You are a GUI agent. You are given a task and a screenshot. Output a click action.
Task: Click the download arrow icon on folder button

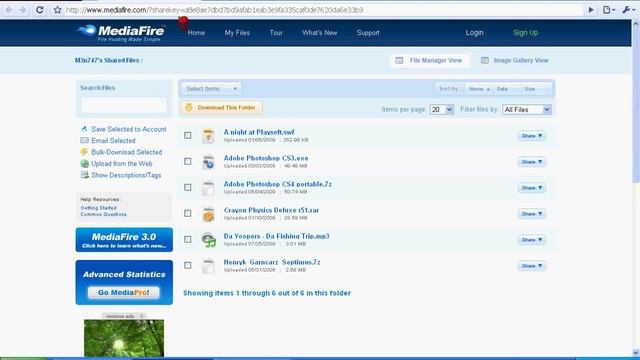[189, 107]
